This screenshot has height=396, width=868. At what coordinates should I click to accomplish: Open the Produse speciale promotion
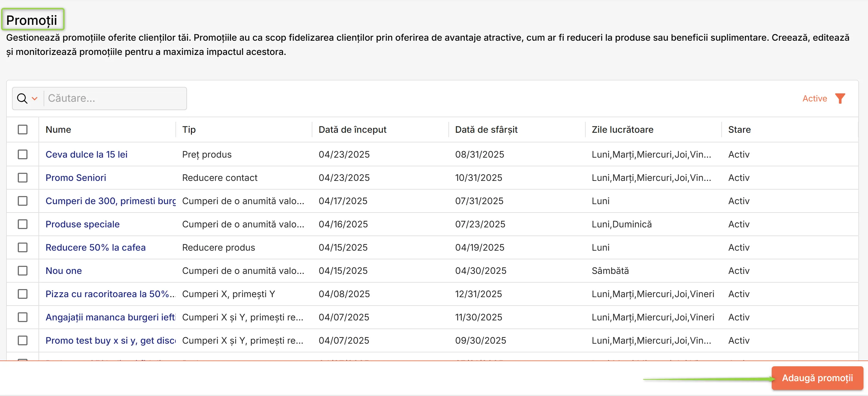coord(83,224)
